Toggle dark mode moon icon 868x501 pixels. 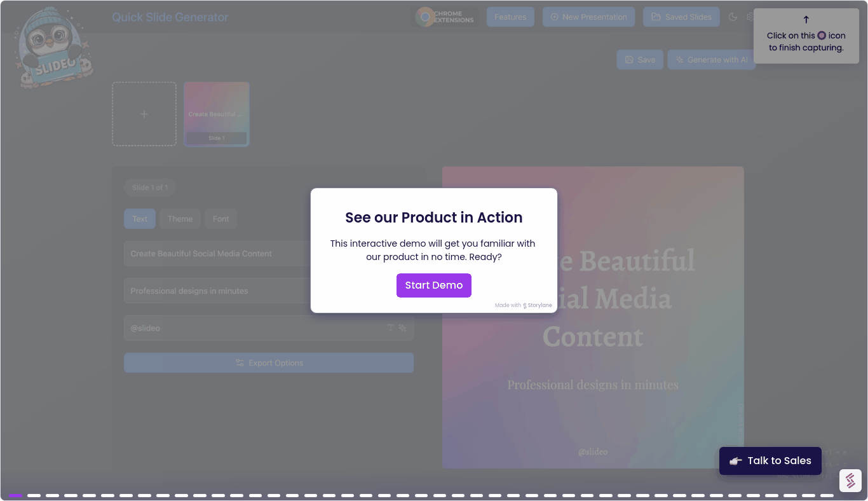click(733, 17)
